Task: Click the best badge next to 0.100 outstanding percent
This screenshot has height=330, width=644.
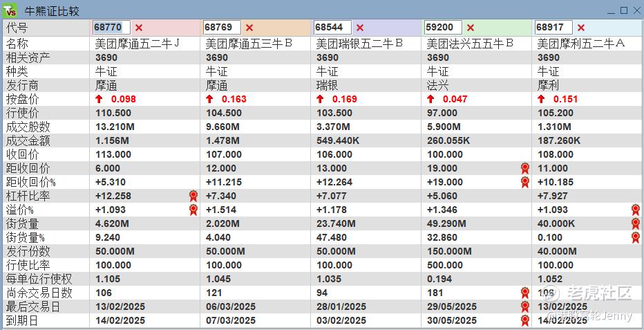Action: [x=636, y=237]
